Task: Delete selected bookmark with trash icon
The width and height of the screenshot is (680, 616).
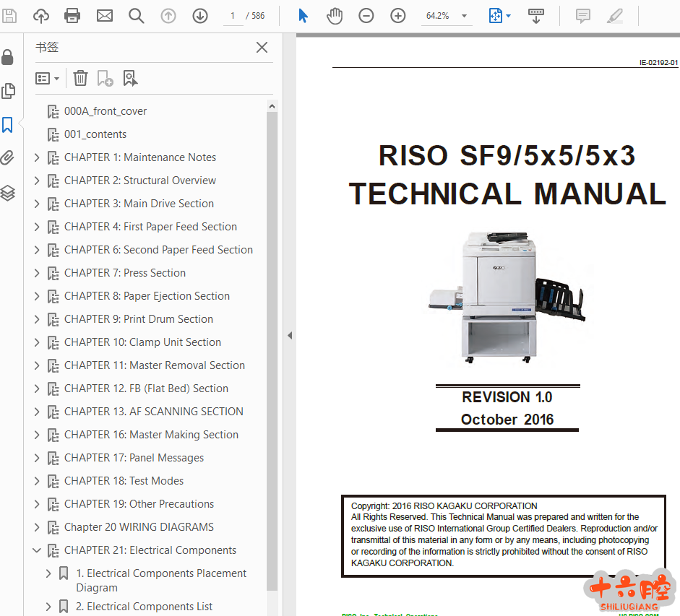Action: [x=81, y=78]
